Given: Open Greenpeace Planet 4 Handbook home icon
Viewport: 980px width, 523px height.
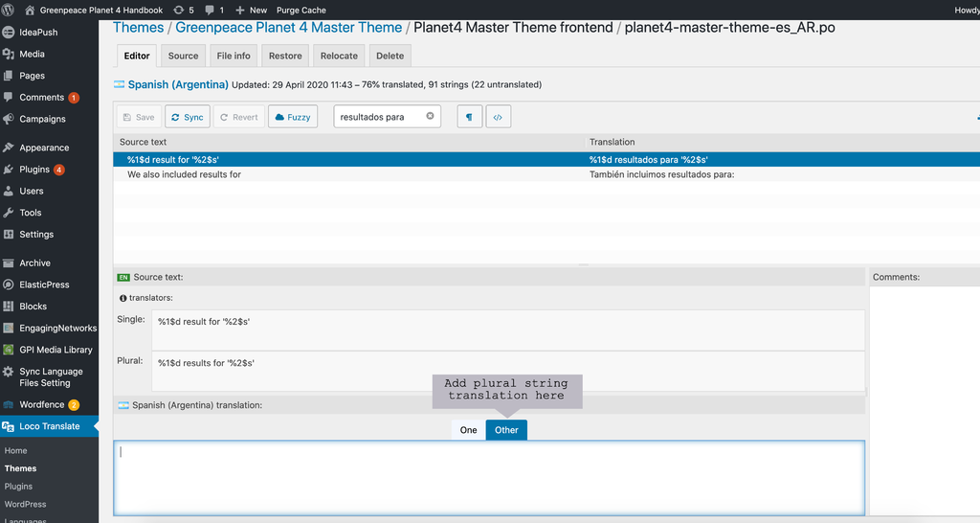Looking at the screenshot, I should click(30, 10).
